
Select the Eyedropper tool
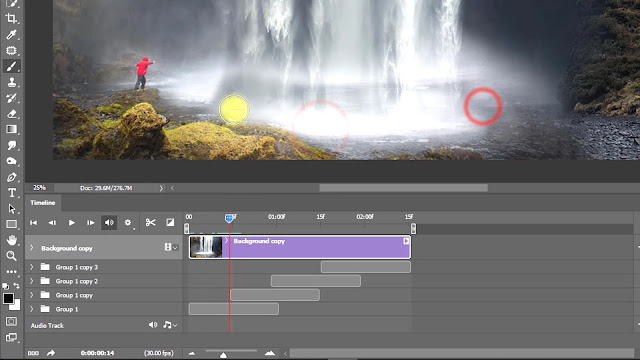[11, 34]
